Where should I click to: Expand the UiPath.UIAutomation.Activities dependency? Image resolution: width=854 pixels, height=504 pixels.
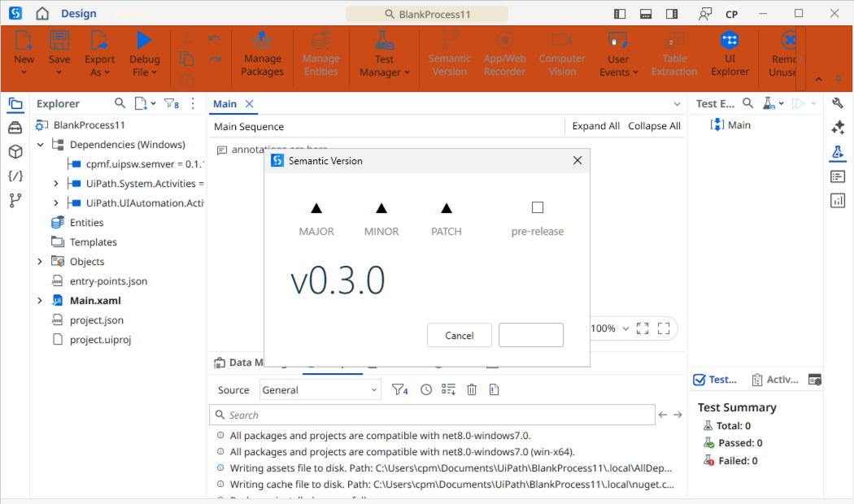(x=55, y=203)
